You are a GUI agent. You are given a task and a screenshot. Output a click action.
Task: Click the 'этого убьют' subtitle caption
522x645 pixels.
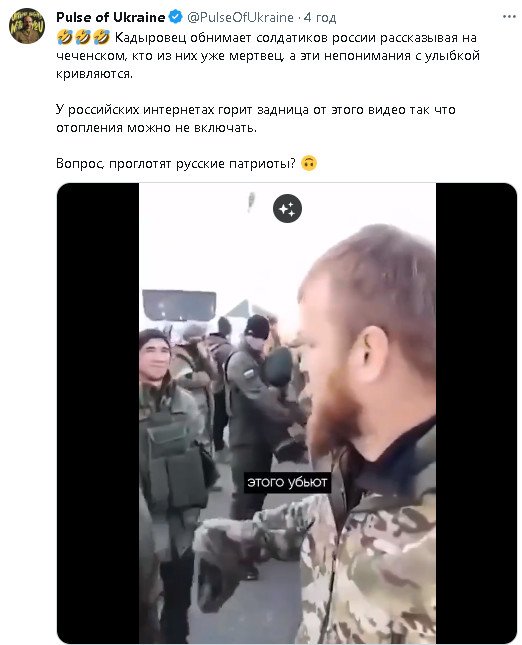pos(287,482)
